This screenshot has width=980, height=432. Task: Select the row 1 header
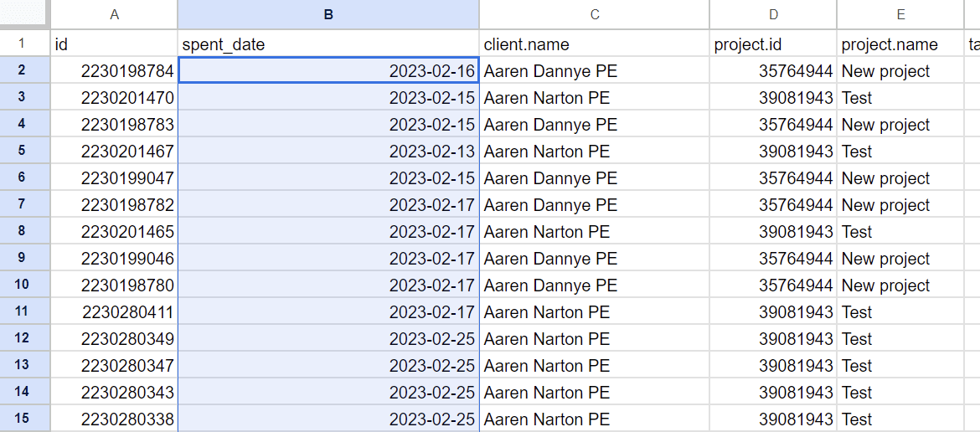click(23, 44)
